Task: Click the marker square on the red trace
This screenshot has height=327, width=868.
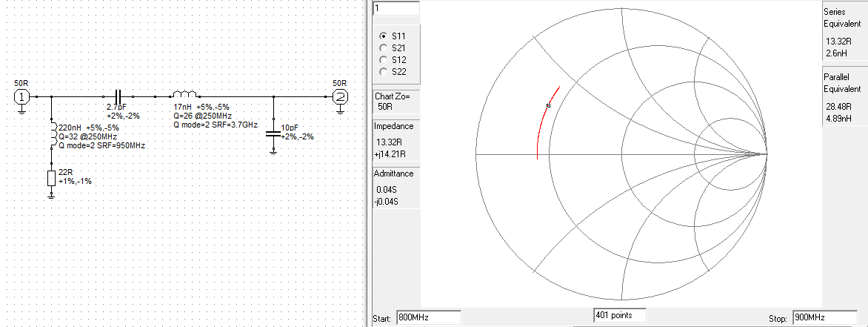Action: (548, 105)
